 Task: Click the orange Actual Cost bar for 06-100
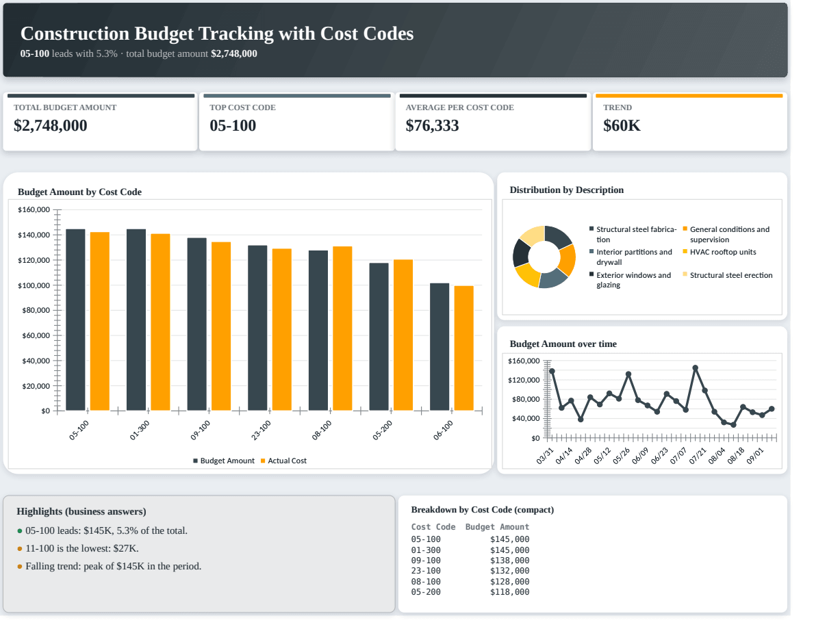[464, 348]
